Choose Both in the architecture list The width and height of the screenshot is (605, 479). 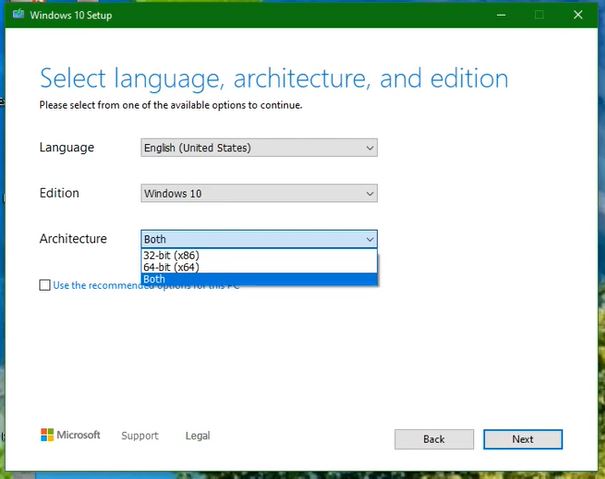[x=259, y=279]
